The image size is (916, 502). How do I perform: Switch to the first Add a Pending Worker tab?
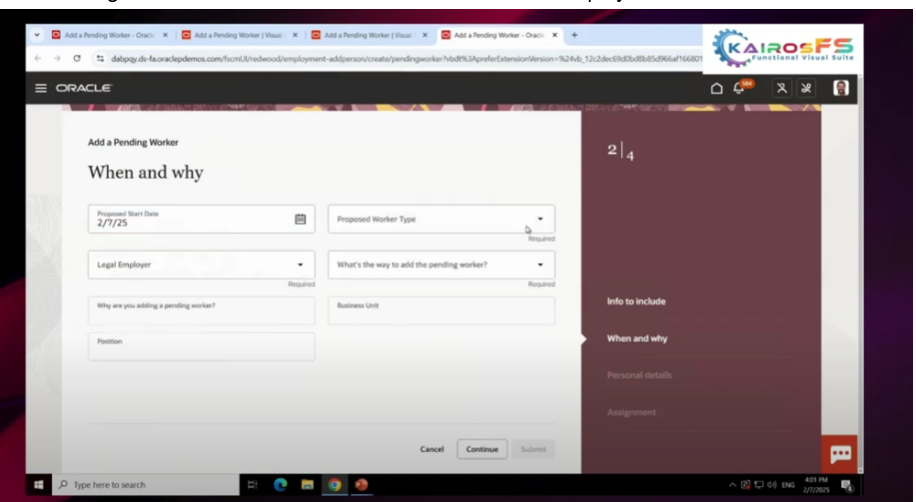(x=105, y=35)
